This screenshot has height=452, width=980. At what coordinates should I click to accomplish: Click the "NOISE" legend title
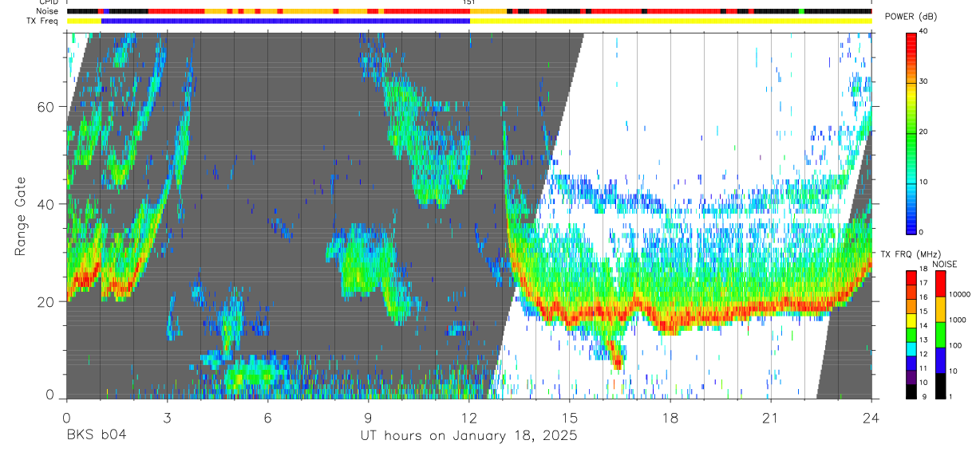pos(944,264)
